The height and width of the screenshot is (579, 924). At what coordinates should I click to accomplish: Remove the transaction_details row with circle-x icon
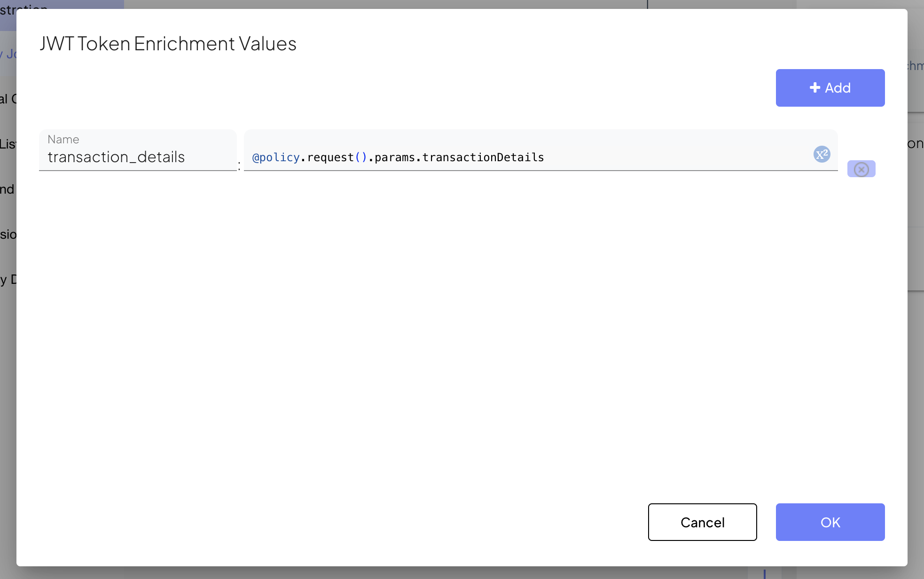point(861,169)
